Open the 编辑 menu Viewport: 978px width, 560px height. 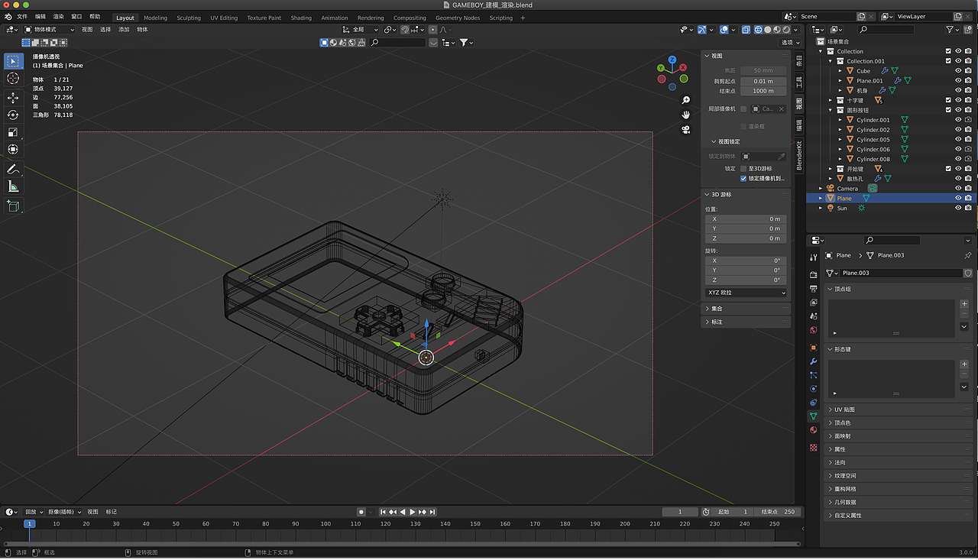[40, 17]
